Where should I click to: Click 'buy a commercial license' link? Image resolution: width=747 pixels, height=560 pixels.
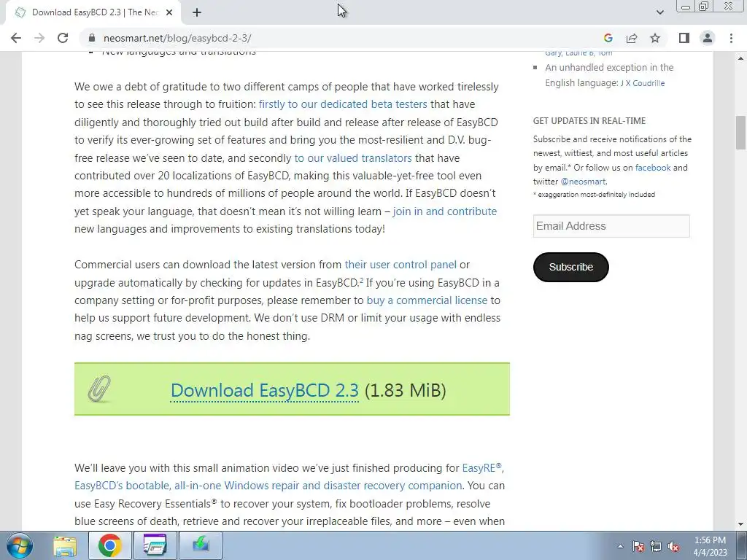coord(427,300)
